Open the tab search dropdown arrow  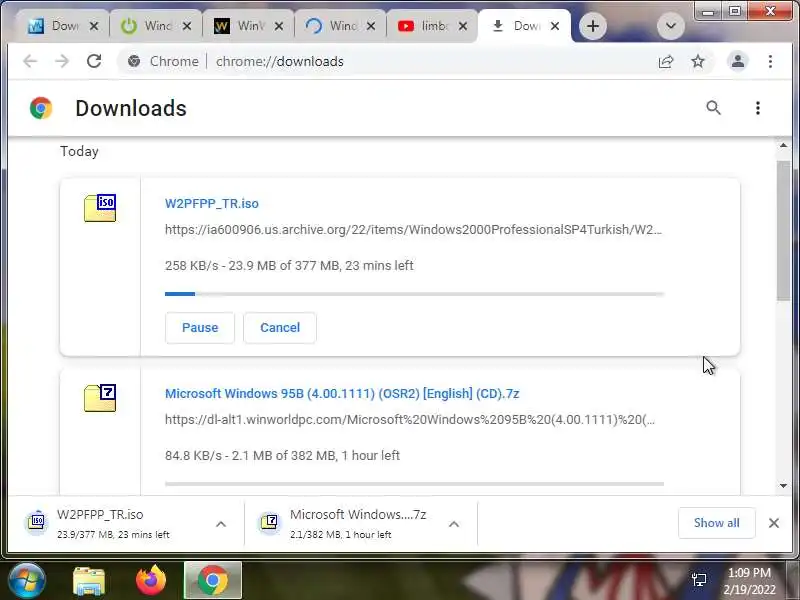coord(670,26)
